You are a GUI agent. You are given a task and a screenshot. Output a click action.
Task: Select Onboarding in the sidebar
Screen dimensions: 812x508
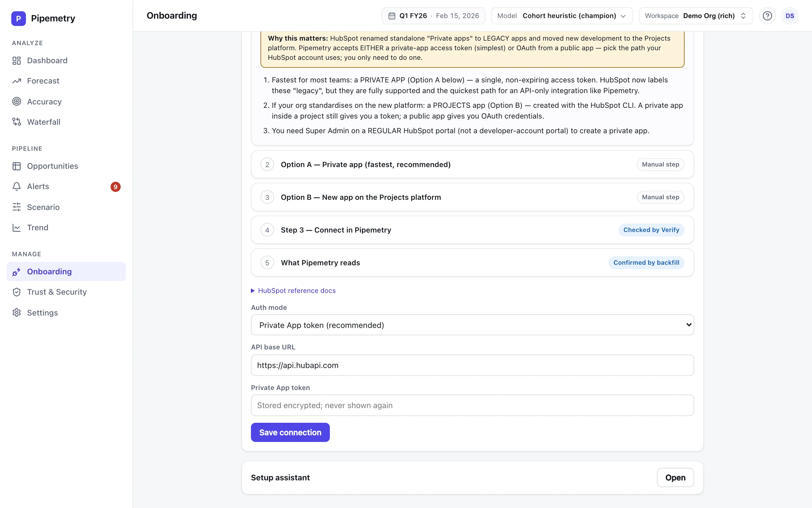click(66, 271)
